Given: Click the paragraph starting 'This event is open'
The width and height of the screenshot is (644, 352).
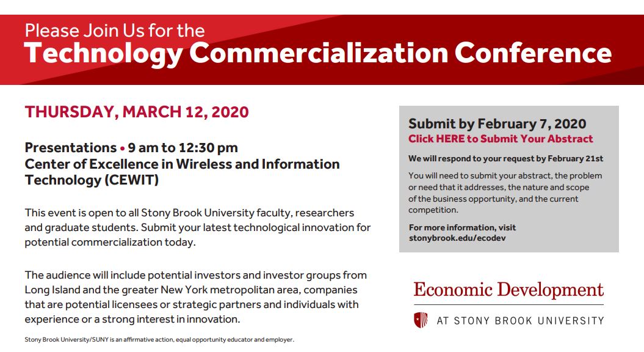Looking at the screenshot, I should click(x=198, y=227).
